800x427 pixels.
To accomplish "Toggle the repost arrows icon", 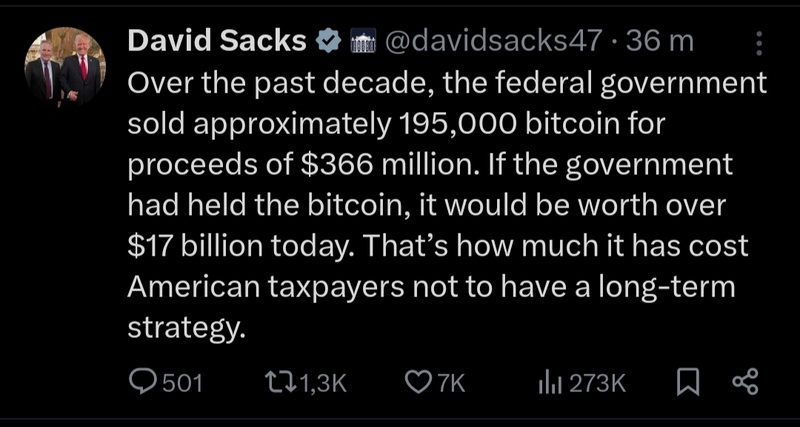I will (x=276, y=381).
